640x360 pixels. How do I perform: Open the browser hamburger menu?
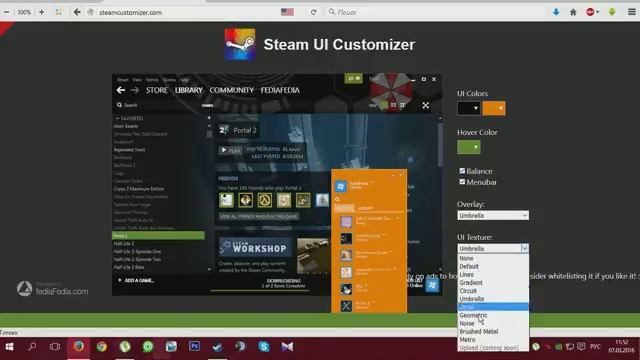(631, 12)
